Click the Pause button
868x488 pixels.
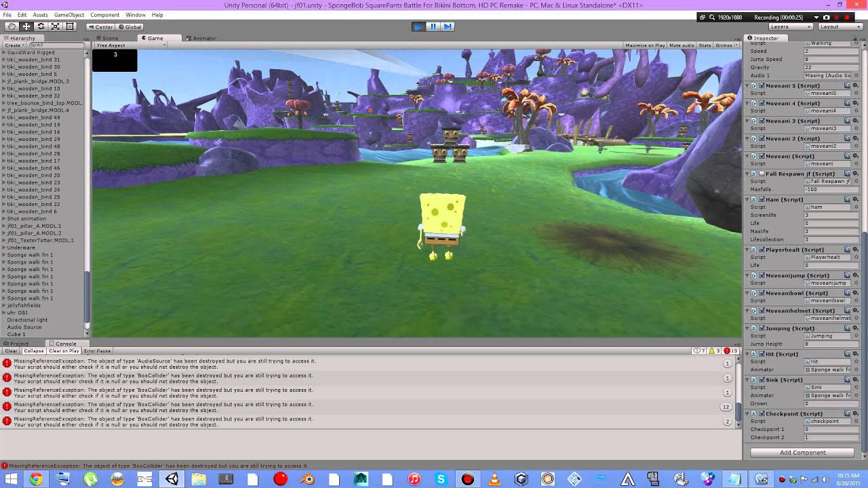pos(433,26)
